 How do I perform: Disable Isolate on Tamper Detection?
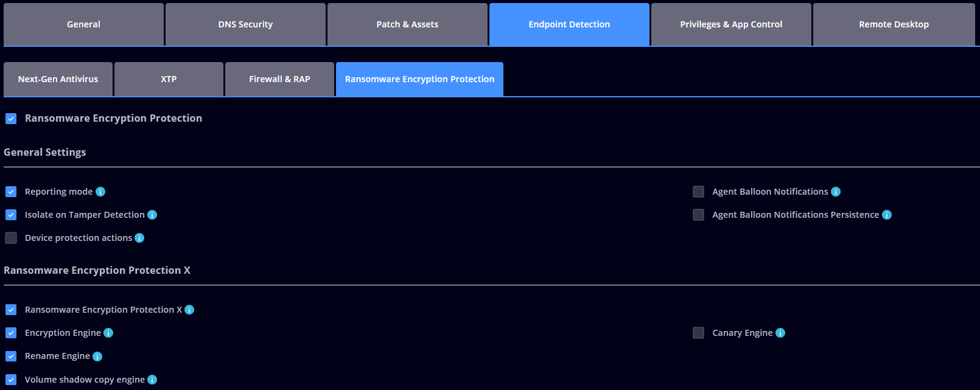(x=11, y=215)
